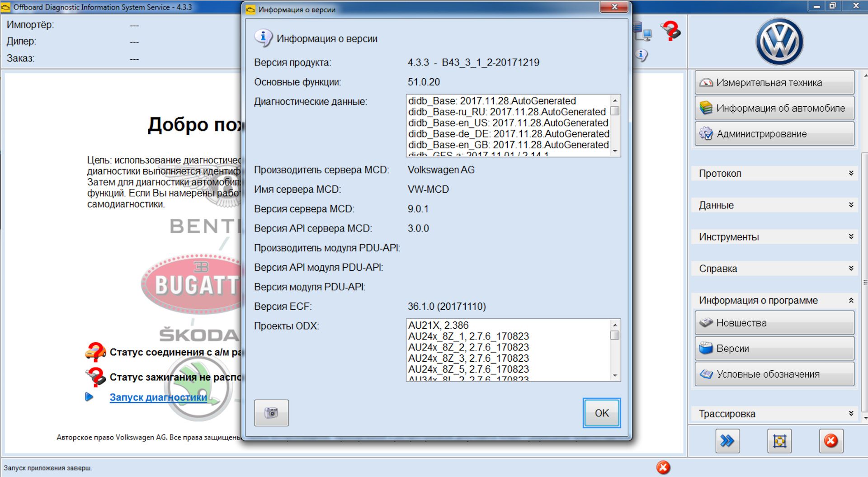Click the small blue info icon at top
The width and height of the screenshot is (868, 477).
pyautogui.click(x=641, y=55)
